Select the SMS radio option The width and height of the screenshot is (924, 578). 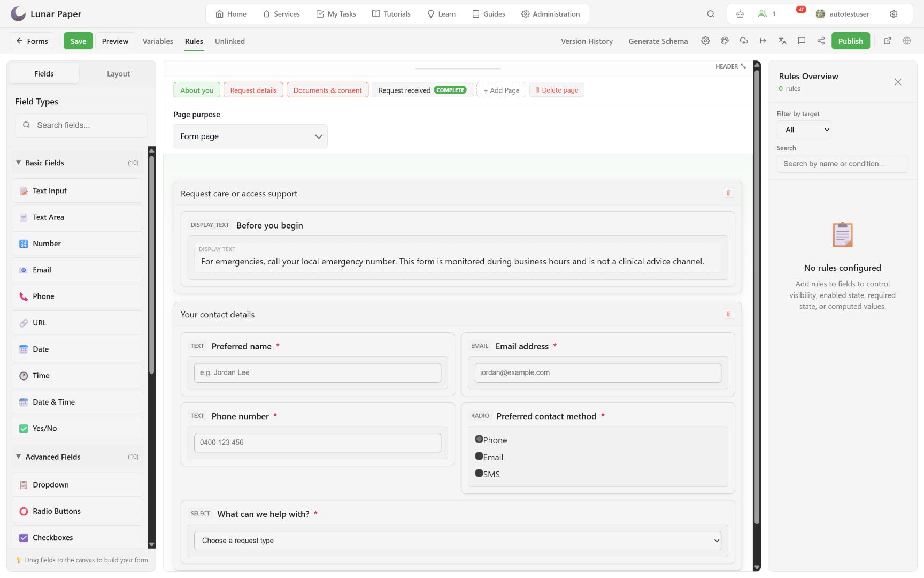tap(479, 473)
